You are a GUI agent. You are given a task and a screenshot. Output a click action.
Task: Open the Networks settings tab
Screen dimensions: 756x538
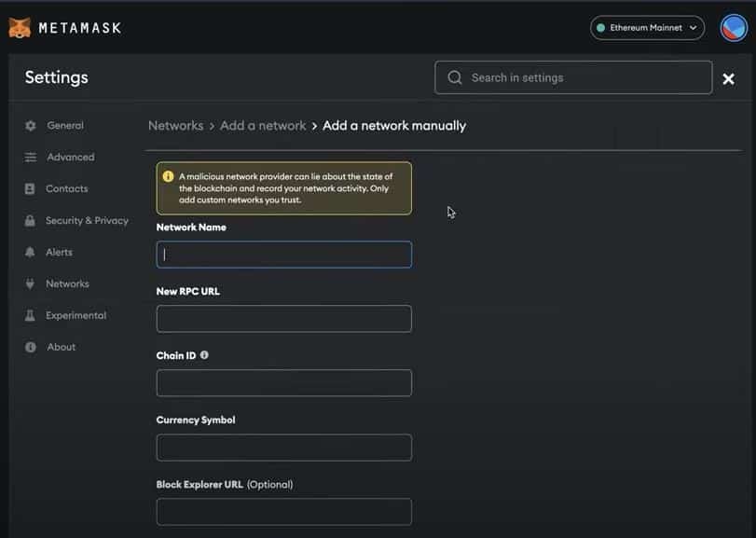click(67, 283)
